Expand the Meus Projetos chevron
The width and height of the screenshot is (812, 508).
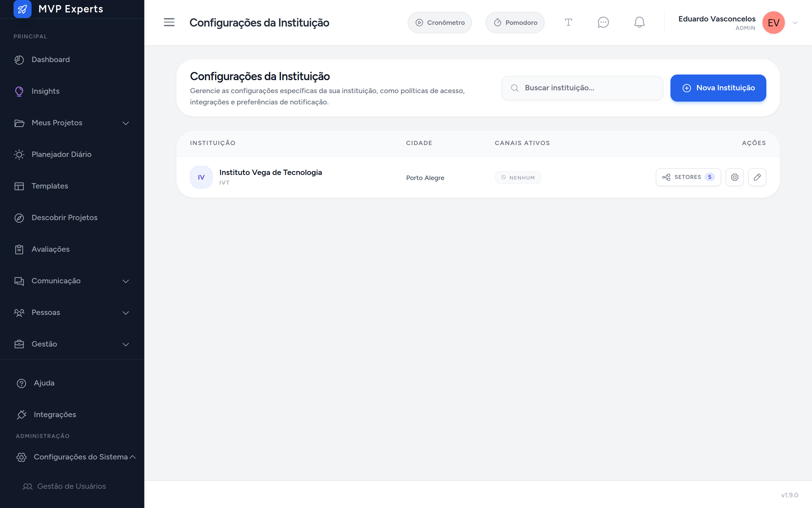[126, 123]
